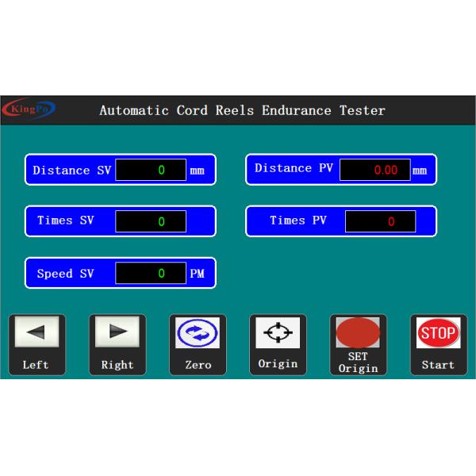Click the Times SV label text

[66, 221]
